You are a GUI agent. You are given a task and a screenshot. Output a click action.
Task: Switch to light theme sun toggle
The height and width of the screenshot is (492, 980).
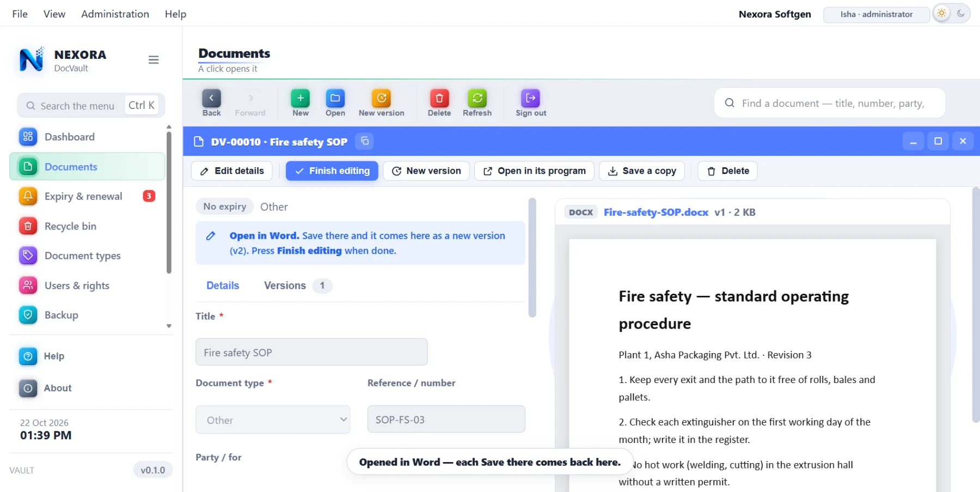(942, 14)
